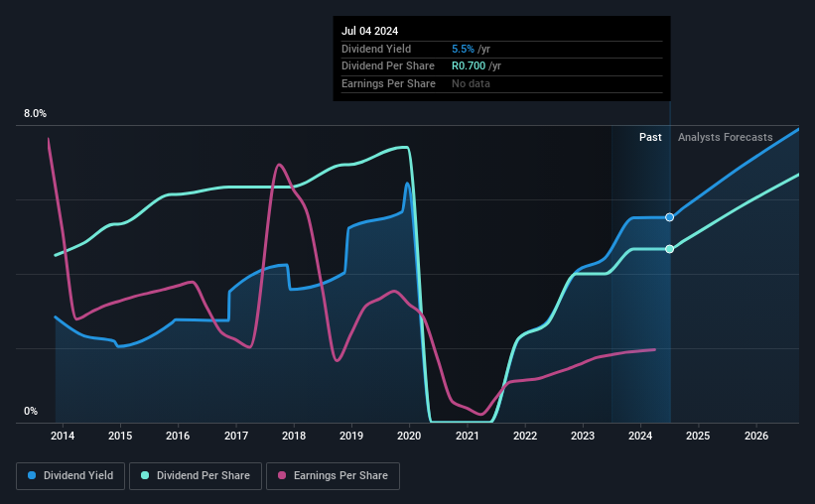Click the Dividend Yield tooltip row label

click(x=376, y=49)
